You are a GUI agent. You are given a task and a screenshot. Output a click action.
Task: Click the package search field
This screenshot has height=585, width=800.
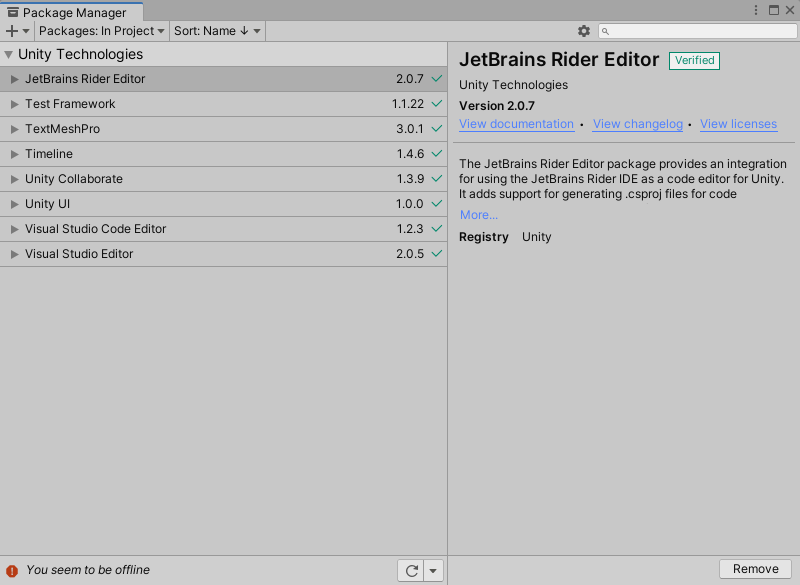coord(697,31)
